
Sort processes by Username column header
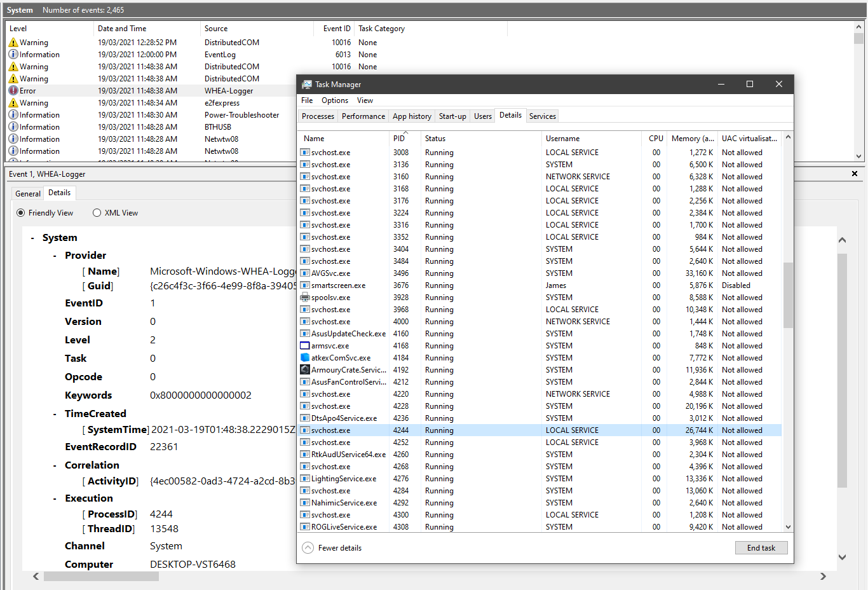point(591,139)
